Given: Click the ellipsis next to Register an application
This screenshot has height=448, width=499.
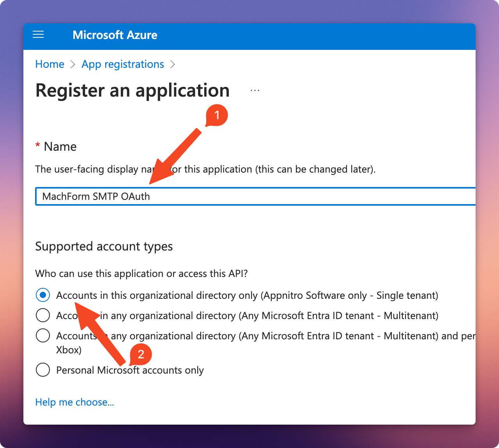Looking at the screenshot, I should click(255, 90).
